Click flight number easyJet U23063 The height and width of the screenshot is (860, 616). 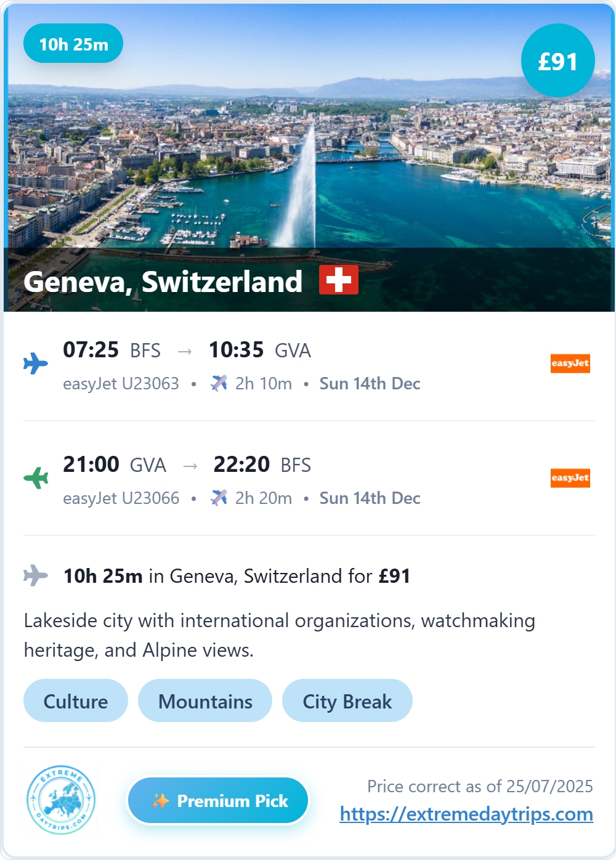pos(121,384)
